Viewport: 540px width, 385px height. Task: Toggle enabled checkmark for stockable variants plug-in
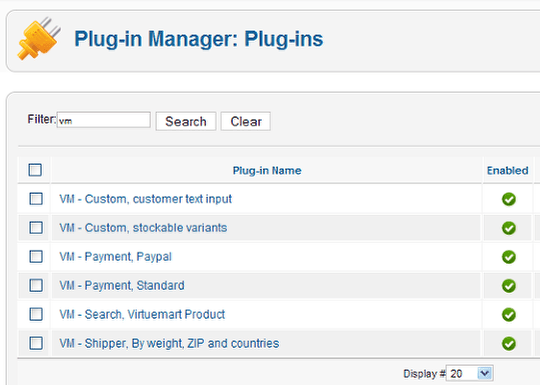pyautogui.click(x=509, y=228)
